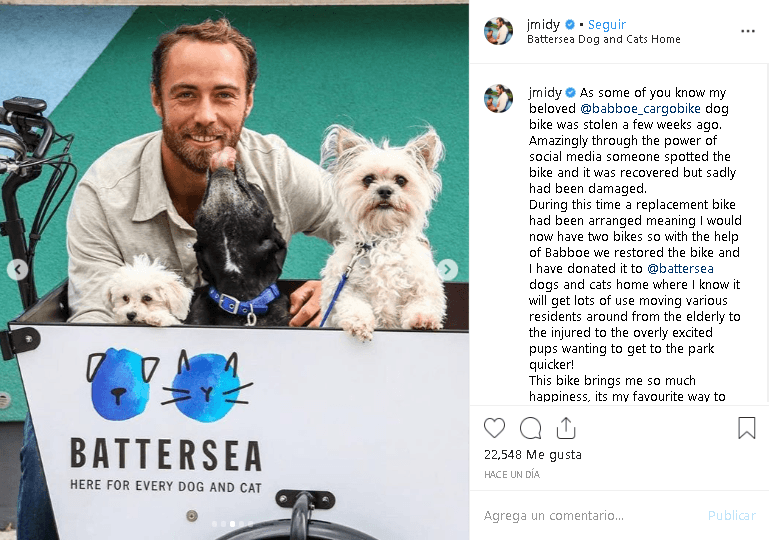The image size is (769, 540).
Task: Advance to the next photo with right arrow
Action: [447, 269]
